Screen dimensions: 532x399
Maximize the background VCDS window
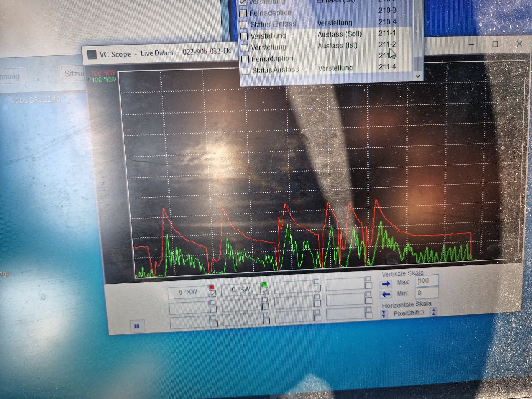(x=495, y=44)
